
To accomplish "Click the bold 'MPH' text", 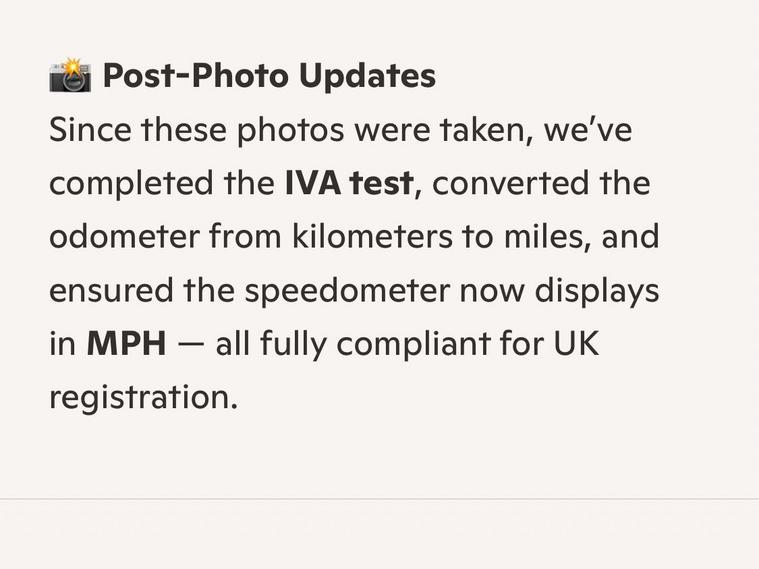I will pyautogui.click(x=126, y=343).
